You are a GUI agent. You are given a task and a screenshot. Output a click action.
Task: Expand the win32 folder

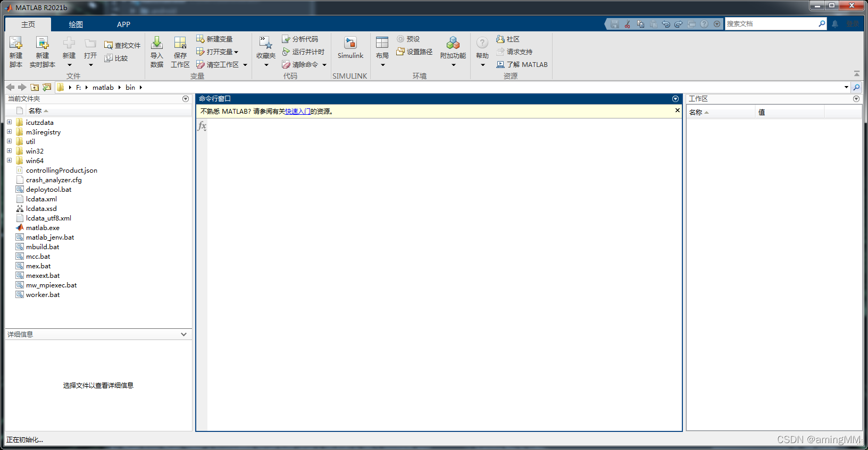9,151
